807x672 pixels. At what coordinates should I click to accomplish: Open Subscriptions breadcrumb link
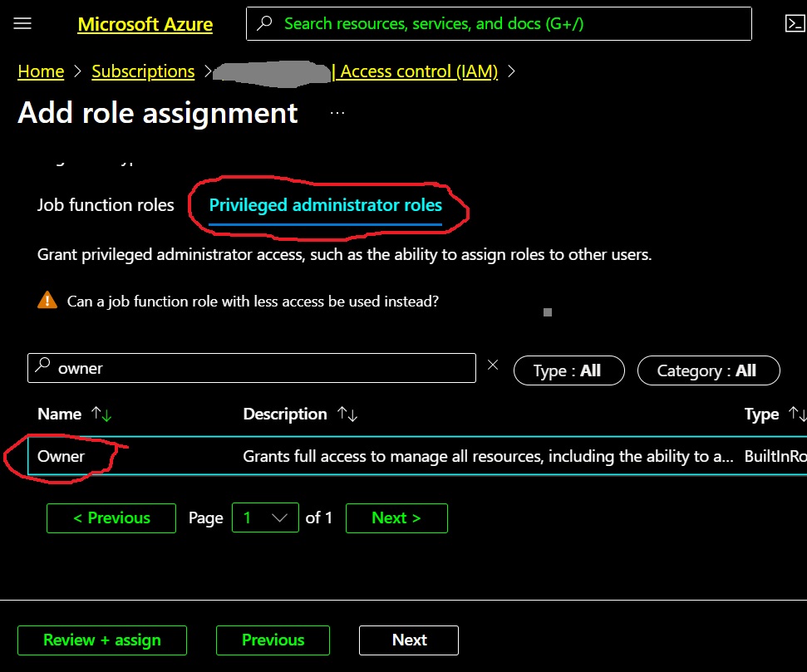click(x=143, y=71)
